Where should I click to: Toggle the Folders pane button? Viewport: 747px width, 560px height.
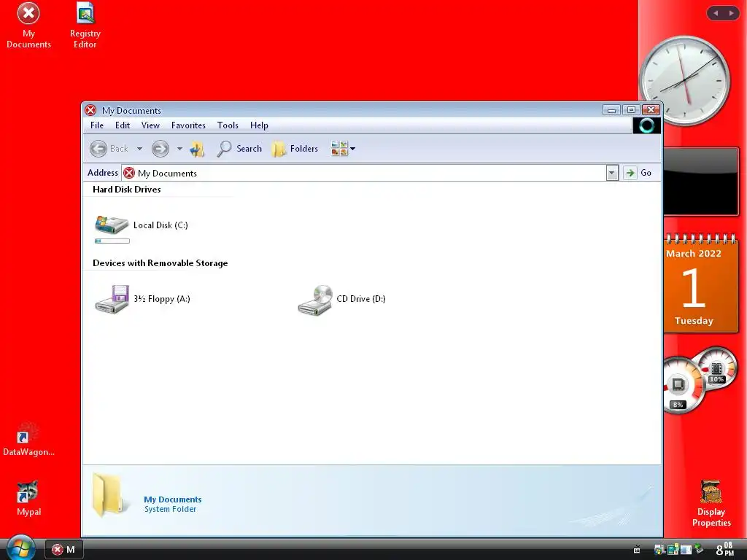[295, 149]
